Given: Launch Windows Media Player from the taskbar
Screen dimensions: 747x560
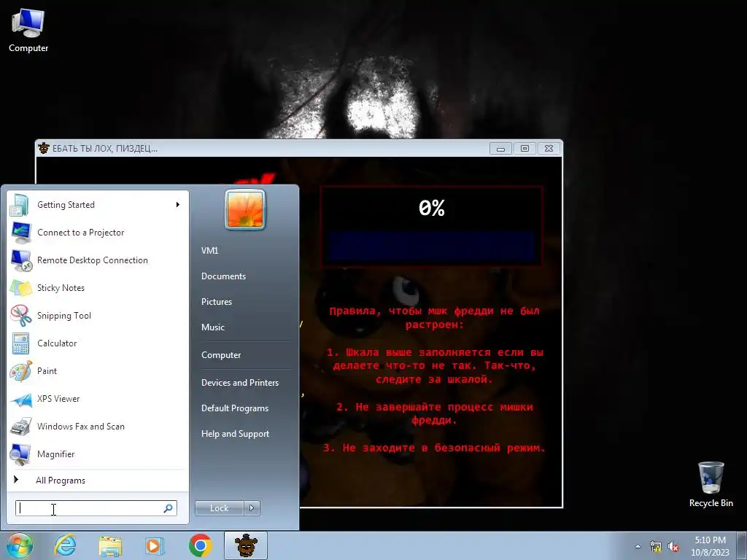Looking at the screenshot, I should [x=154, y=545].
